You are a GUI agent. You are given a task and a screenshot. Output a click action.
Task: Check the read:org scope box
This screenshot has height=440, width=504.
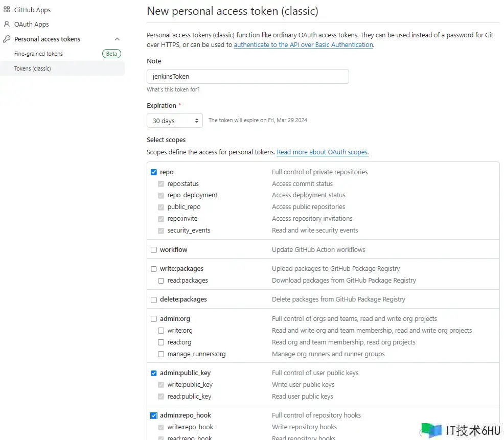click(x=161, y=342)
